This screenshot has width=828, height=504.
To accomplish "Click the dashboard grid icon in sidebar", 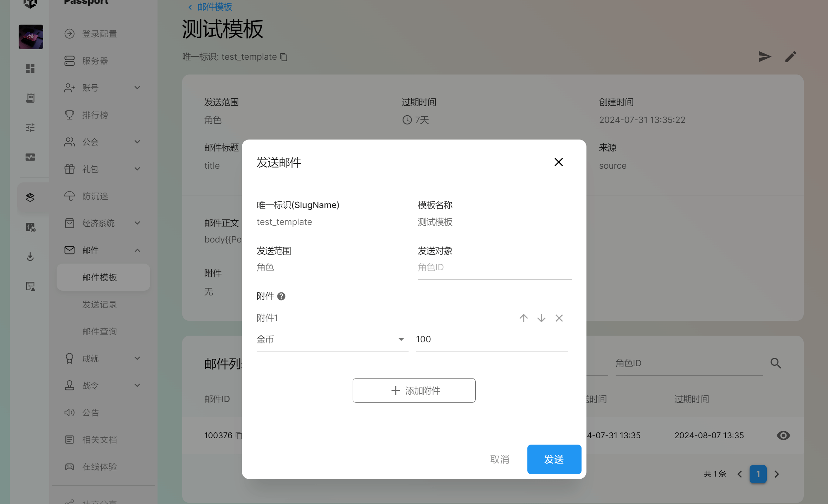I will pos(30,69).
